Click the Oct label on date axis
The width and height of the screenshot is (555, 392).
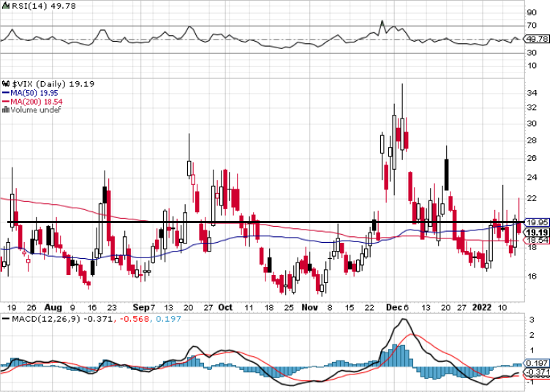point(226,309)
